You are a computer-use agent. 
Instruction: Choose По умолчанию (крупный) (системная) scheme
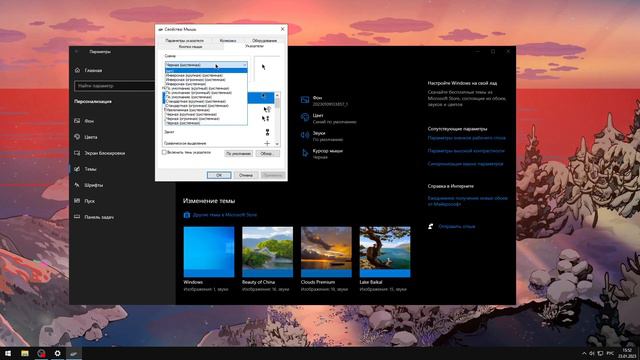pos(206,88)
